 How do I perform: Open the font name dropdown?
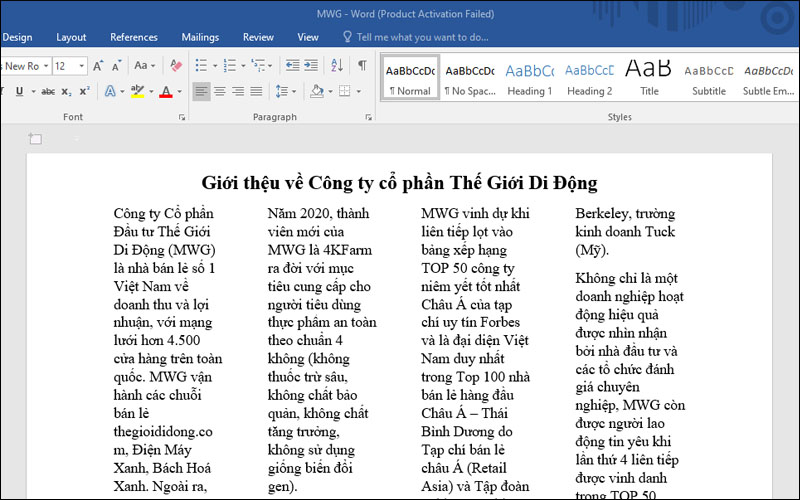[46, 66]
